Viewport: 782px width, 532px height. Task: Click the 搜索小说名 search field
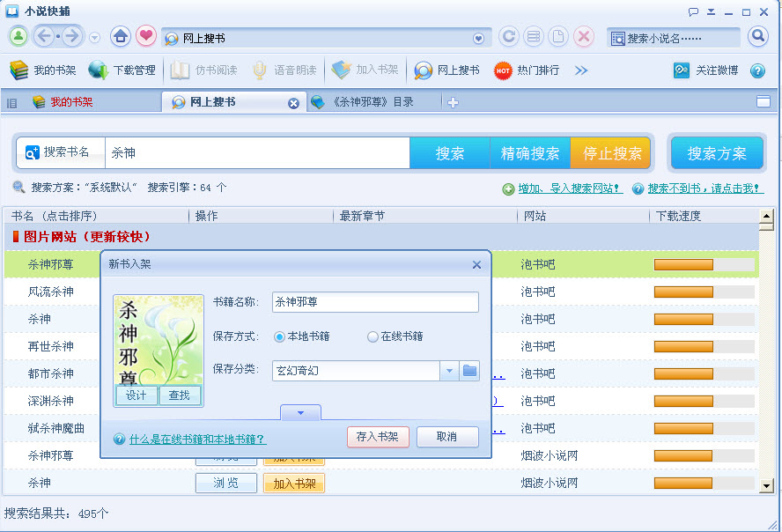click(x=674, y=39)
